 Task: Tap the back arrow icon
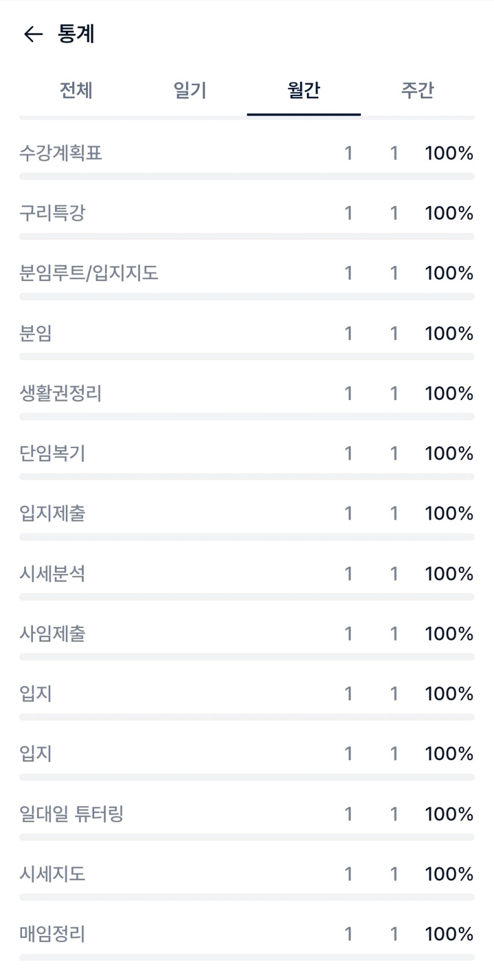(x=33, y=34)
